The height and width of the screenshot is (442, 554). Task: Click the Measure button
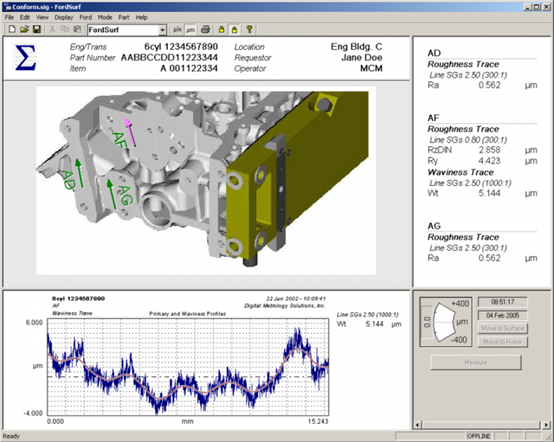pyautogui.click(x=476, y=363)
